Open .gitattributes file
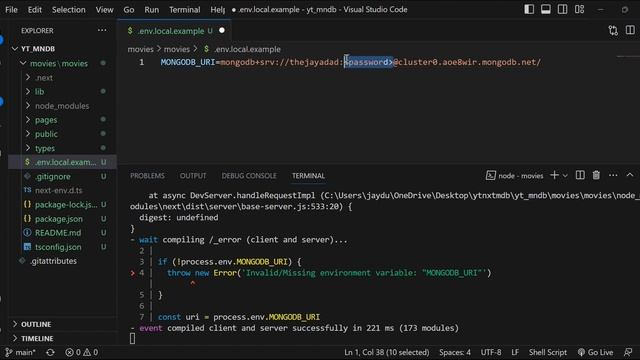640x360 pixels. 53,261
